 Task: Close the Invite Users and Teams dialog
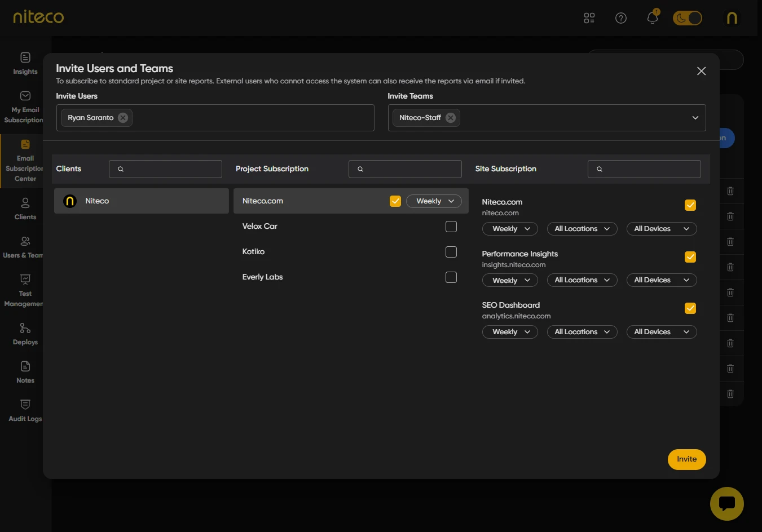[701, 71]
